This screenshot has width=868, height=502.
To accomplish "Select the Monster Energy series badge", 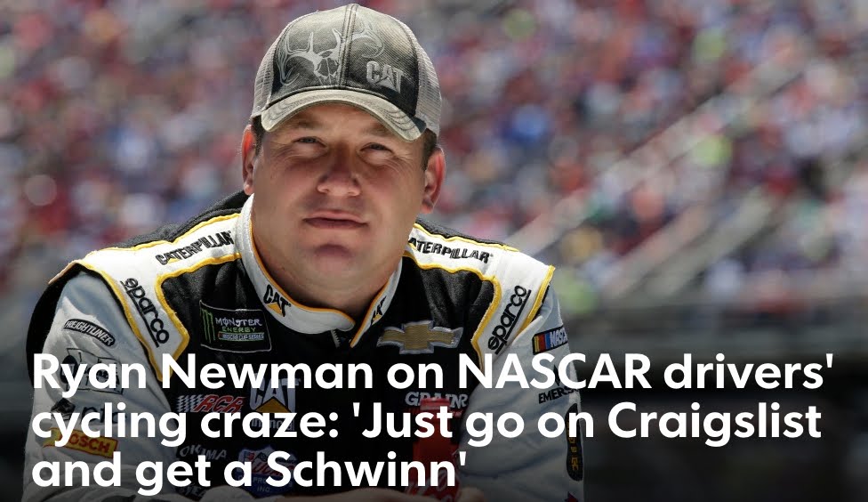I will point(235,328).
